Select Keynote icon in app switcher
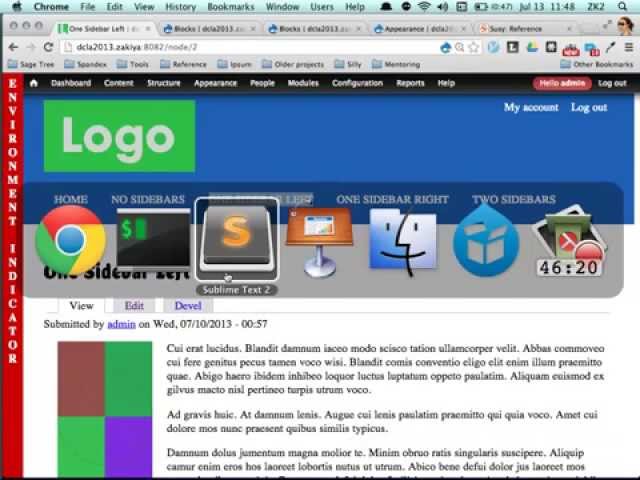640x480 pixels. [x=320, y=242]
